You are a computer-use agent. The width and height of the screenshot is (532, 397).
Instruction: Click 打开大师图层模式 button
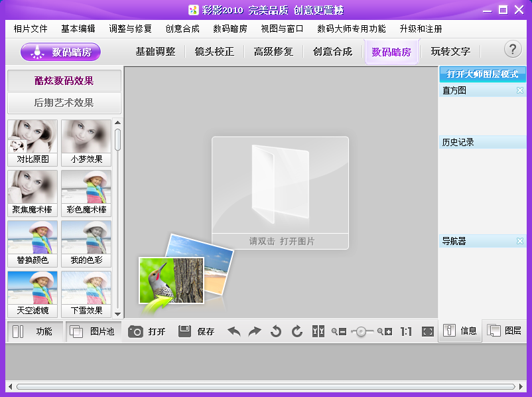click(482, 74)
